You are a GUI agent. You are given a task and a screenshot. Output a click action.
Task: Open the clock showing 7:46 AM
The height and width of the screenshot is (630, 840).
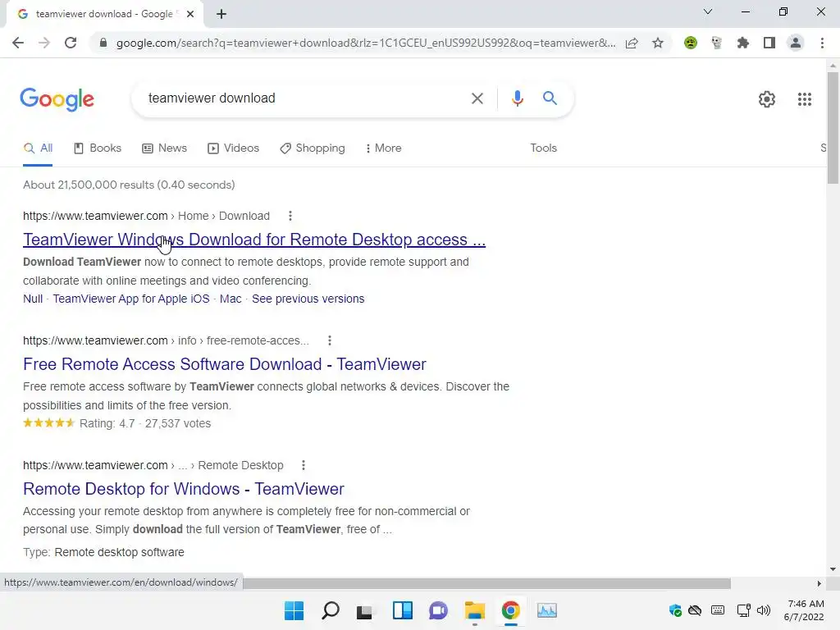click(804, 610)
